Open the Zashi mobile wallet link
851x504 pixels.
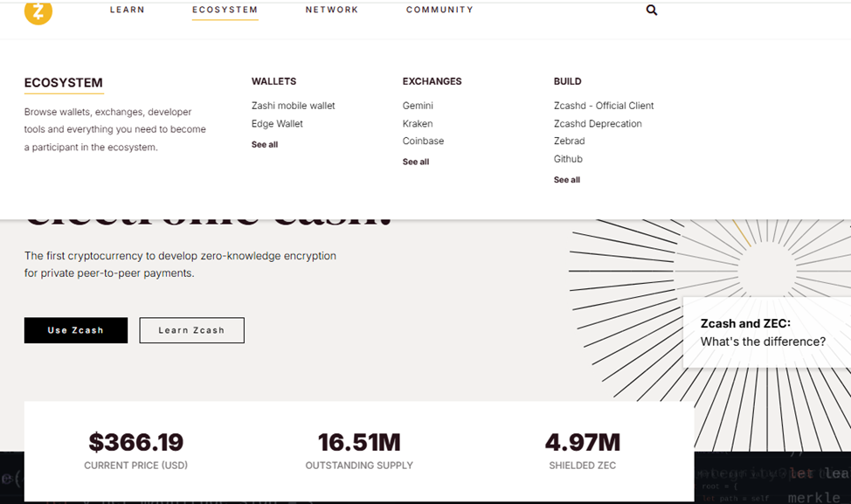coord(293,106)
